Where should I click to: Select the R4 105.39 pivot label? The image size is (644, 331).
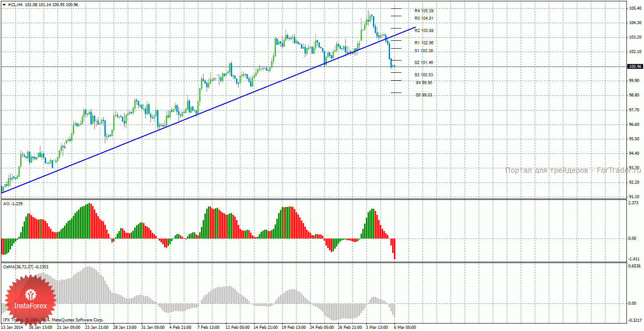(424, 11)
